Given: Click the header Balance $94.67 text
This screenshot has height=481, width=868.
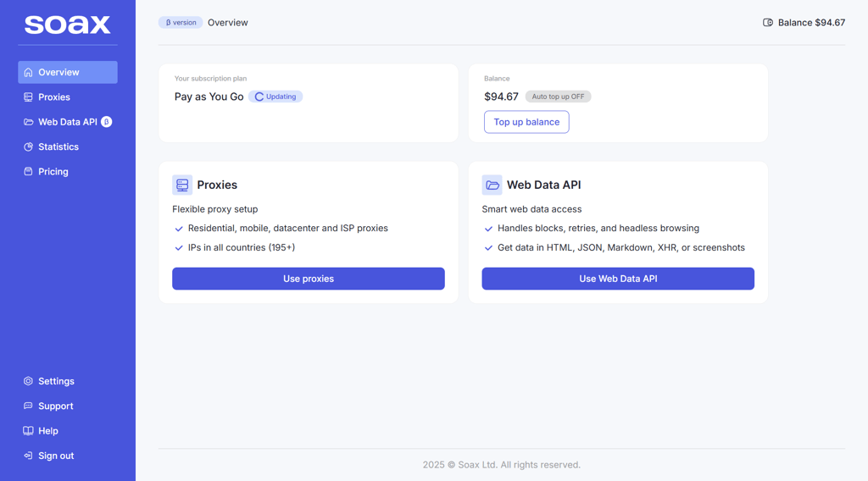Looking at the screenshot, I should [811, 23].
